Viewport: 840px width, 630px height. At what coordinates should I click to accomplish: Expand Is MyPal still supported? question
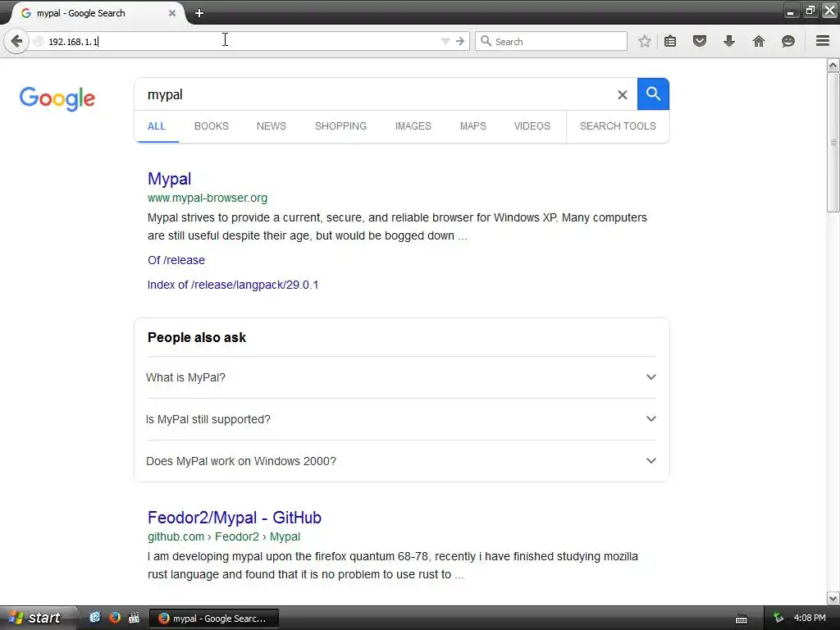(x=401, y=419)
